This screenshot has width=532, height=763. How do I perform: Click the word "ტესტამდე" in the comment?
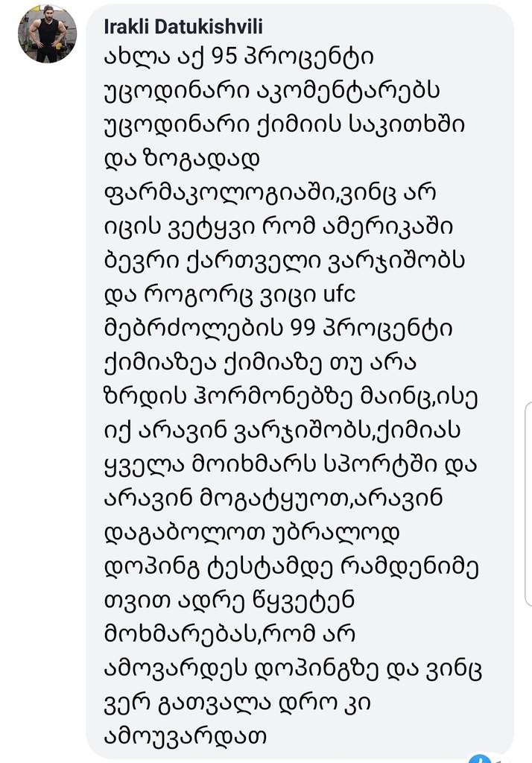coord(265,567)
